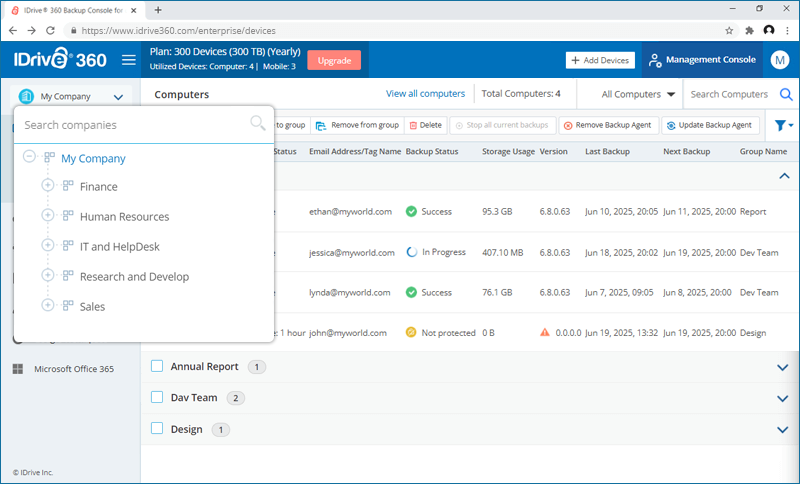Click Stop all current backups button
This screenshot has width=800, height=484.
tap(503, 125)
